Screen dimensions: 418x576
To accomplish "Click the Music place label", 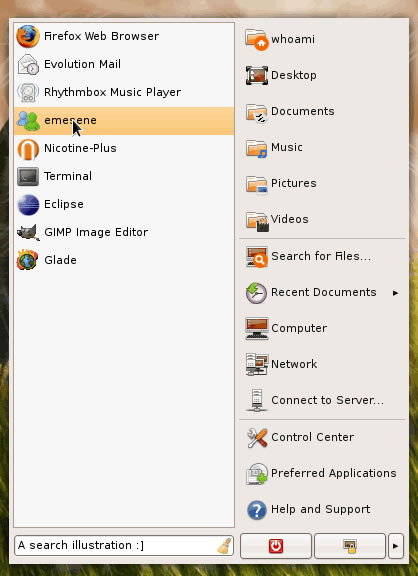I will (x=287, y=147).
